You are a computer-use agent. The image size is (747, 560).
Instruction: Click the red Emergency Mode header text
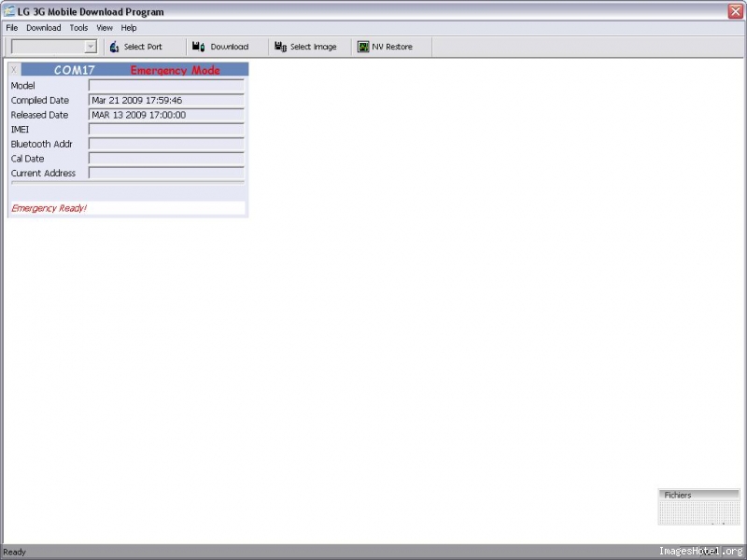[176, 70]
